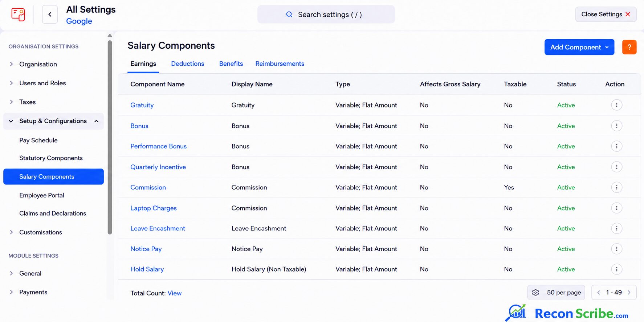The image size is (644, 322).
Task: Click the red X on Close Settings
Action: coord(628,14)
